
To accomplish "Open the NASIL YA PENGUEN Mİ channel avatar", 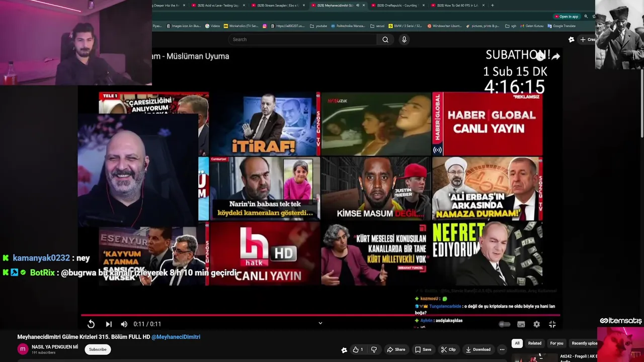I will [x=23, y=349].
